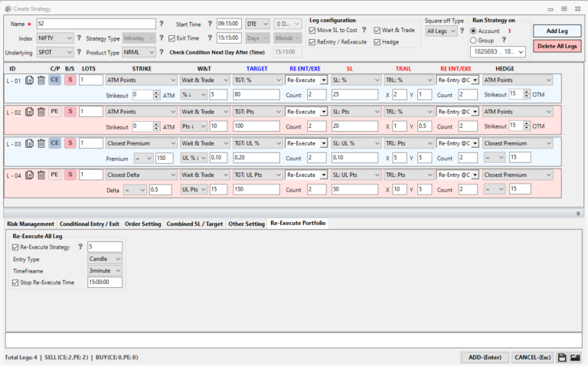Click the copy icon for leg L-01
The height and width of the screenshot is (366, 588).
pos(29,80)
